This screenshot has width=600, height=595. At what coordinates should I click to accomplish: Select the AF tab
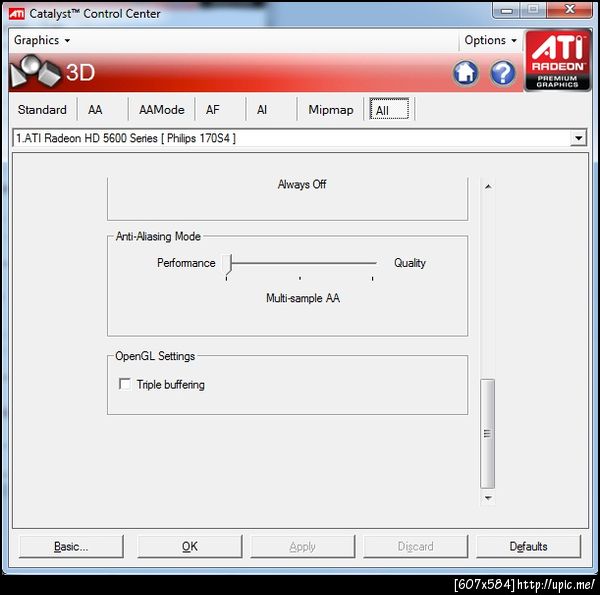(x=213, y=110)
